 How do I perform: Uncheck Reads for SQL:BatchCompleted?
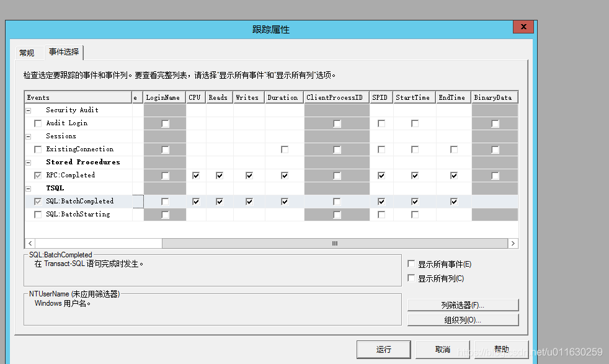click(x=220, y=202)
